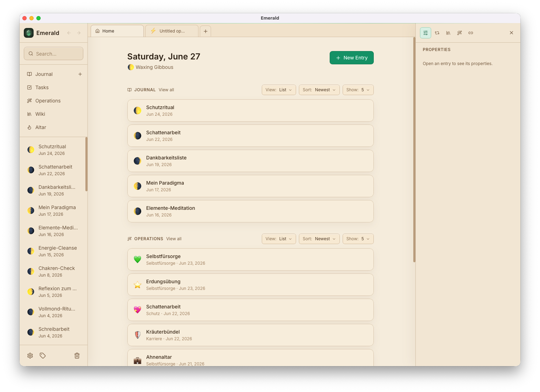Click the Operations section wand icon

coord(129,239)
